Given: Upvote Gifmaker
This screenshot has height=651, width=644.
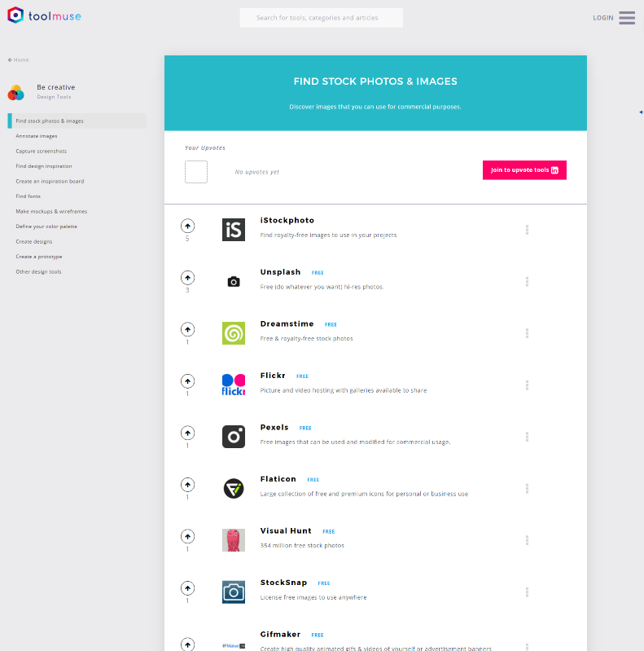Looking at the screenshot, I should 187,644.
